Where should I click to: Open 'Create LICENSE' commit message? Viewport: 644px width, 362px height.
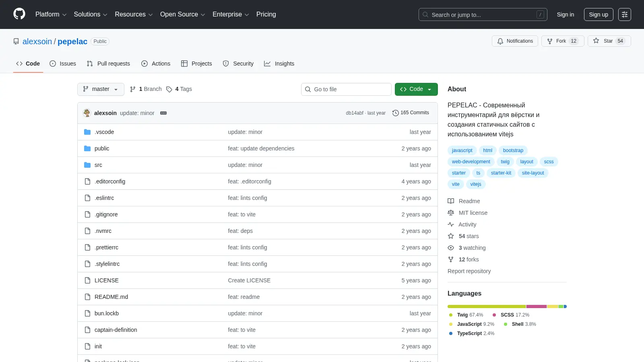click(249, 280)
